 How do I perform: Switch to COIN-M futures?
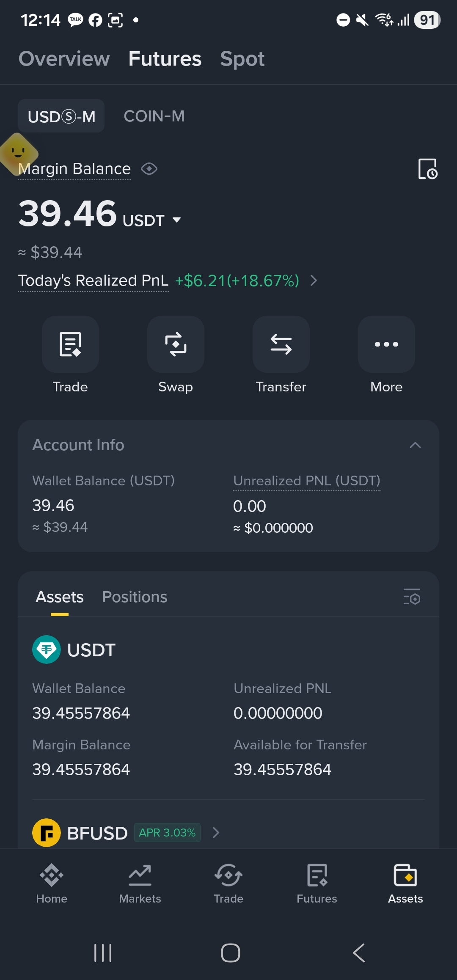154,116
